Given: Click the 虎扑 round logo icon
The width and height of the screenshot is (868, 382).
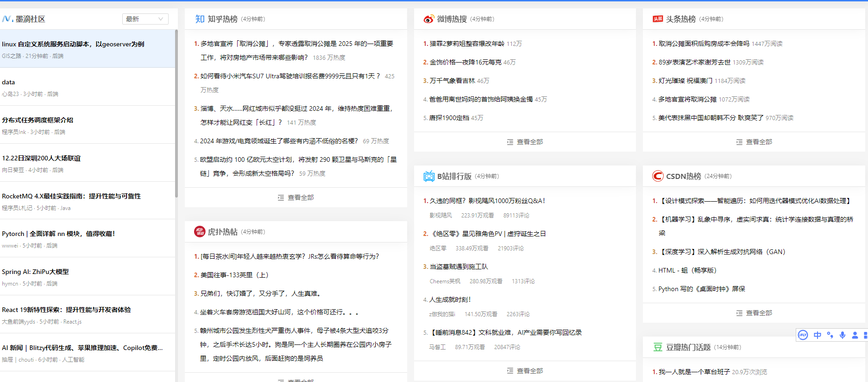Looking at the screenshot, I should [200, 232].
